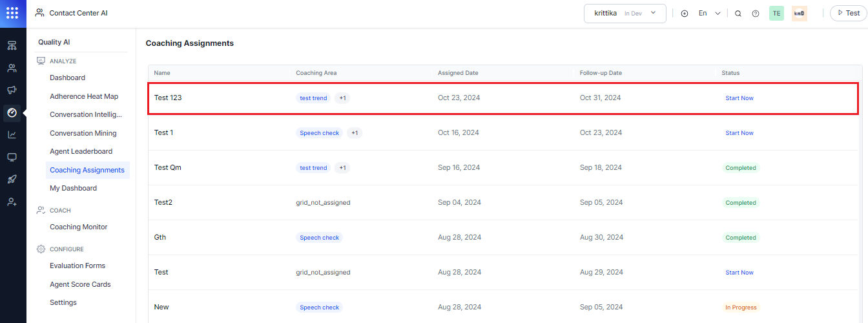Open Adherence Heat Map menu item
Viewport: 868px width, 323px height.
tap(84, 96)
